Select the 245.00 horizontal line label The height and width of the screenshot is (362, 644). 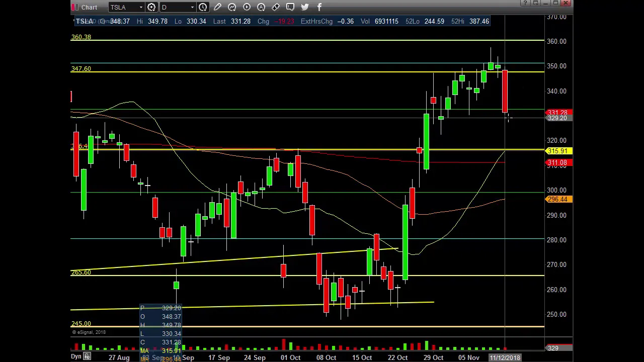[x=81, y=323]
